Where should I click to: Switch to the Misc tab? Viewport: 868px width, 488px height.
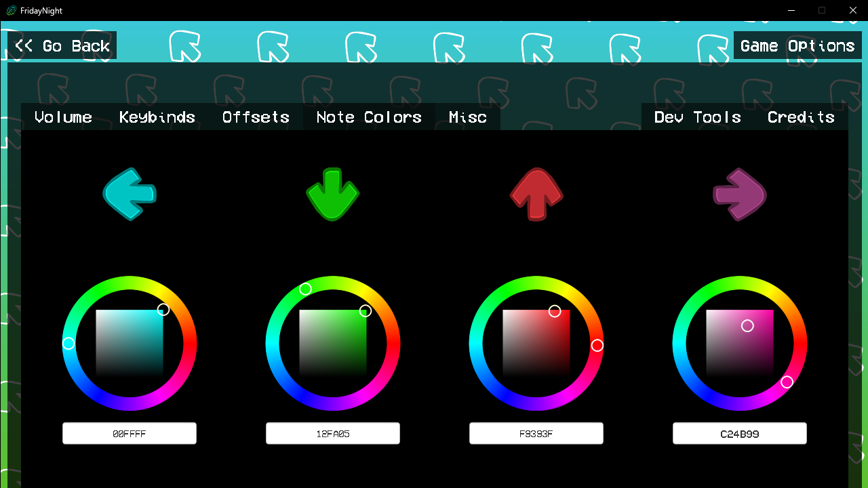pos(468,117)
